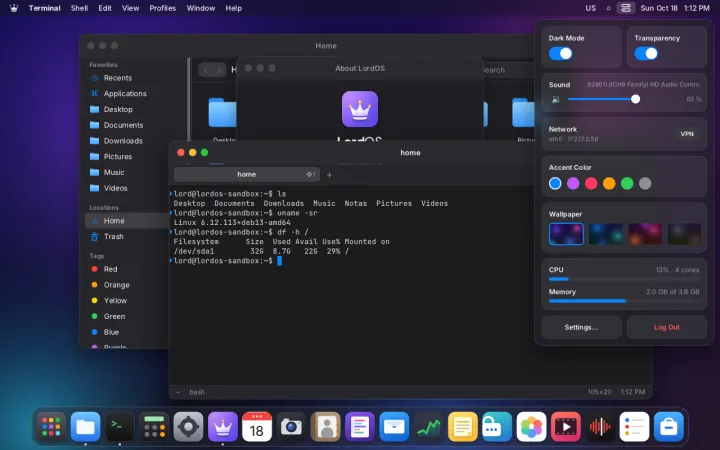This screenshot has height=450, width=720.
Task: Choose the fourth dark wallpaper thumbnail
Action: tap(684, 234)
